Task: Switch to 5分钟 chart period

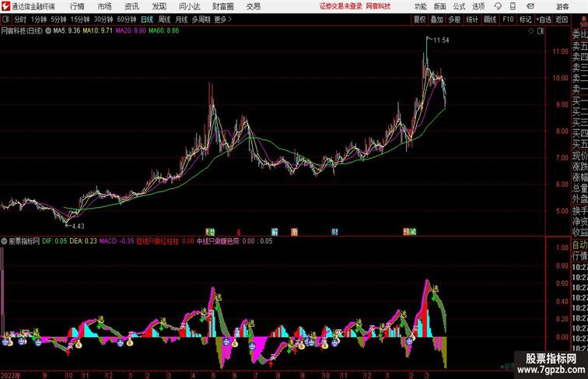Action: coord(58,19)
